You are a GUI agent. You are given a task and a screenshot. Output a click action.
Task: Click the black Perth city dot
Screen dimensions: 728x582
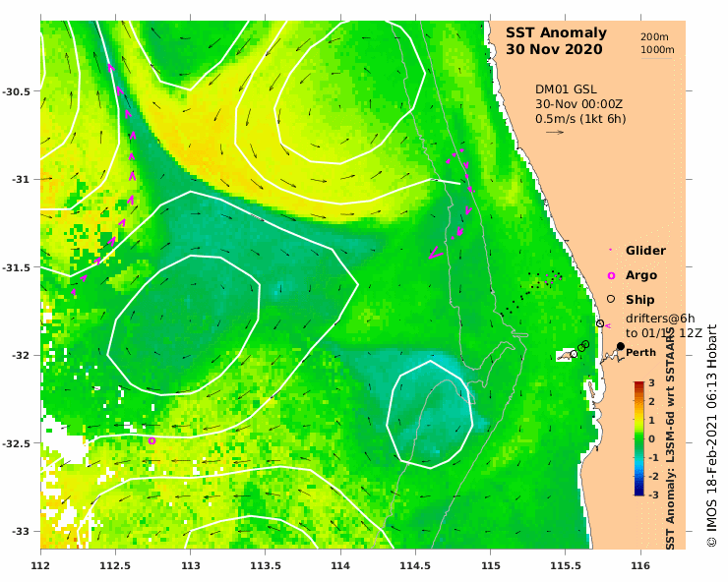[621, 346]
